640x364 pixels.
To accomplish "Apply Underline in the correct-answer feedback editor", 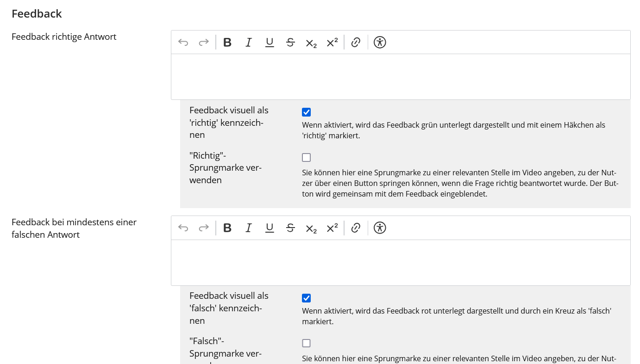I will click(x=270, y=43).
